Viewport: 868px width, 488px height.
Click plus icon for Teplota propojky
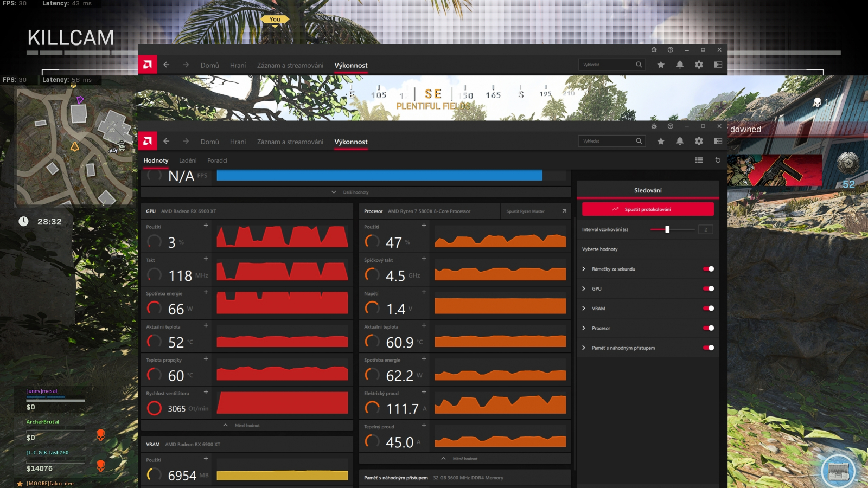coord(206,358)
